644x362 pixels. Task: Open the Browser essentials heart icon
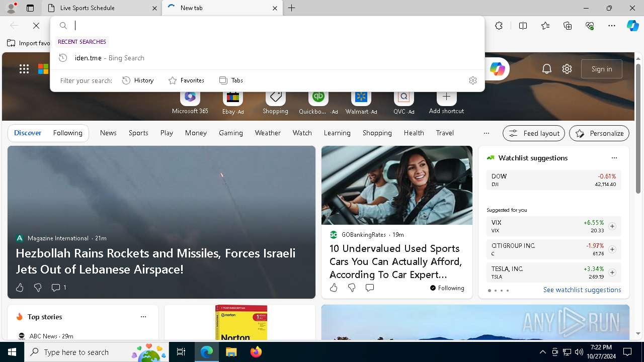[590, 26]
